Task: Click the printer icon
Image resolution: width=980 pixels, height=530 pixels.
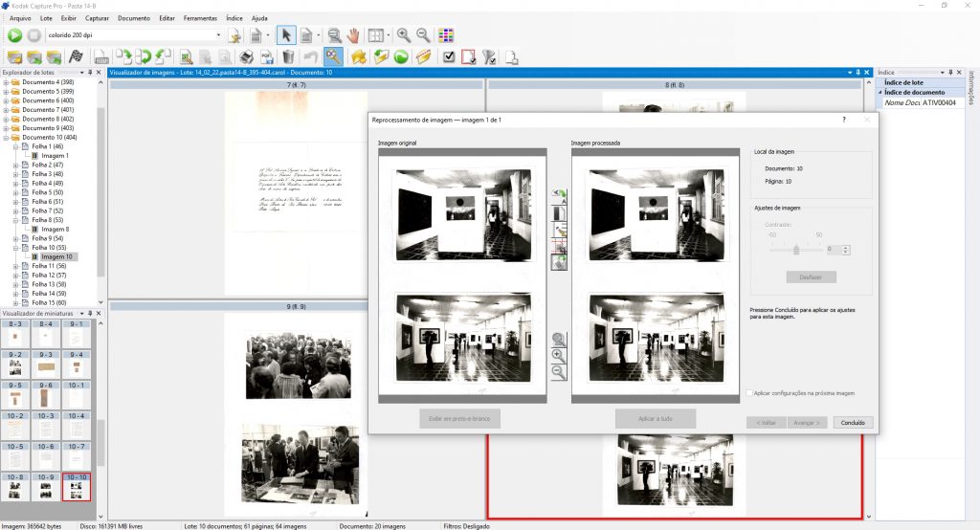Action: (246, 56)
